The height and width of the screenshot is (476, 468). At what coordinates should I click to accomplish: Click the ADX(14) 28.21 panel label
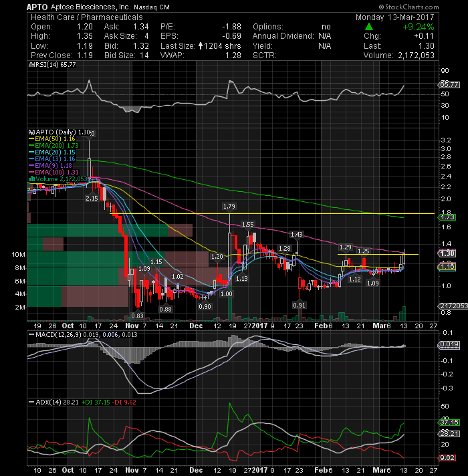57,402
